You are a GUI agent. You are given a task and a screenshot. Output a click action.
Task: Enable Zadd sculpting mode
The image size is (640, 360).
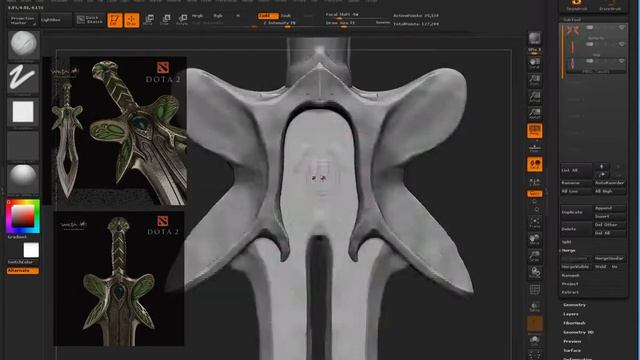pyautogui.click(x=268, y=16)
